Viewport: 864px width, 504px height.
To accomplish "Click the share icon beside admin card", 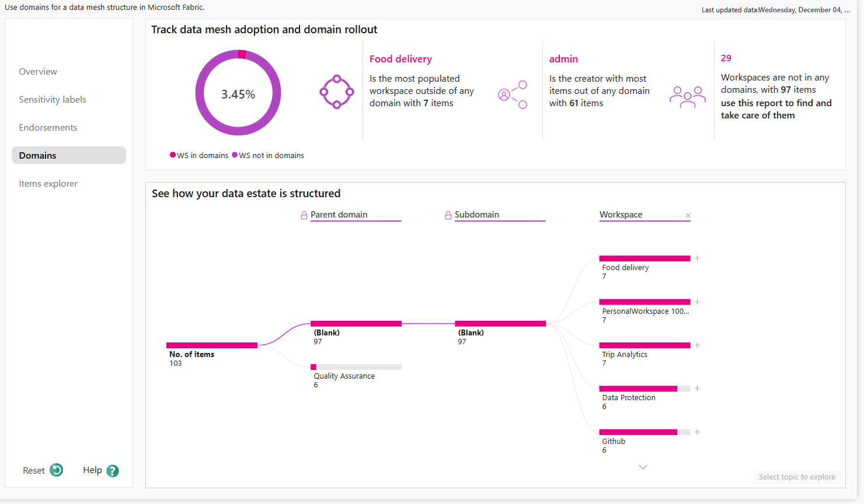I will click(513, 94).
